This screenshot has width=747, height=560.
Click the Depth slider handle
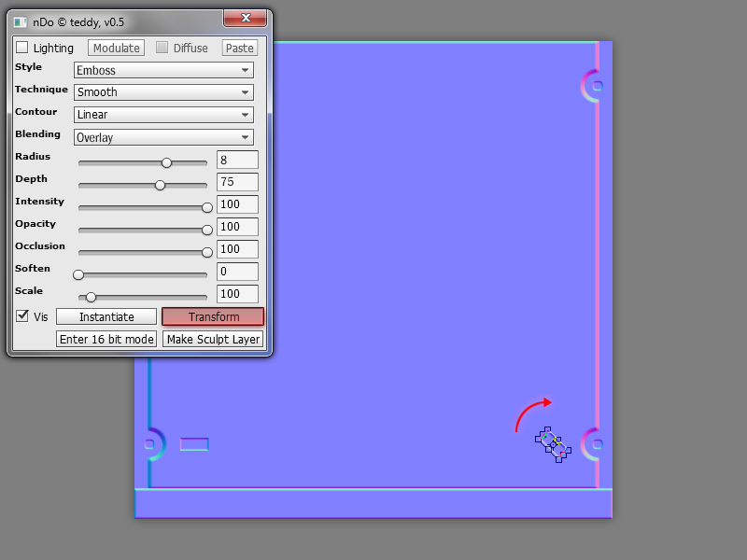(160, 185)
